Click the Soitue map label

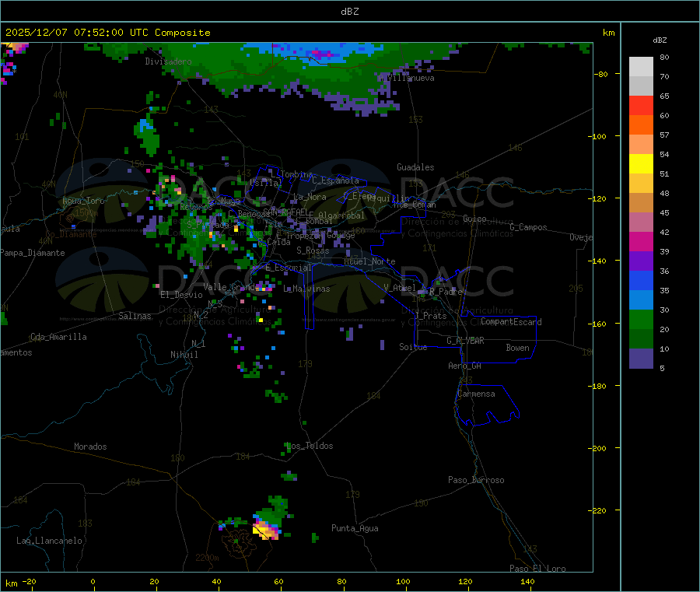pos(413,347)
